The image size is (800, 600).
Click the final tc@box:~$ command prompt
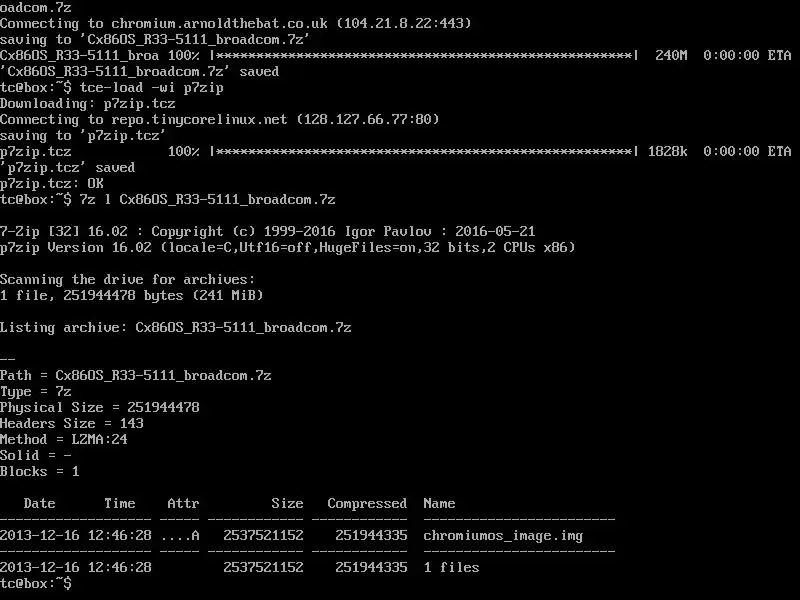click(36, 583)
